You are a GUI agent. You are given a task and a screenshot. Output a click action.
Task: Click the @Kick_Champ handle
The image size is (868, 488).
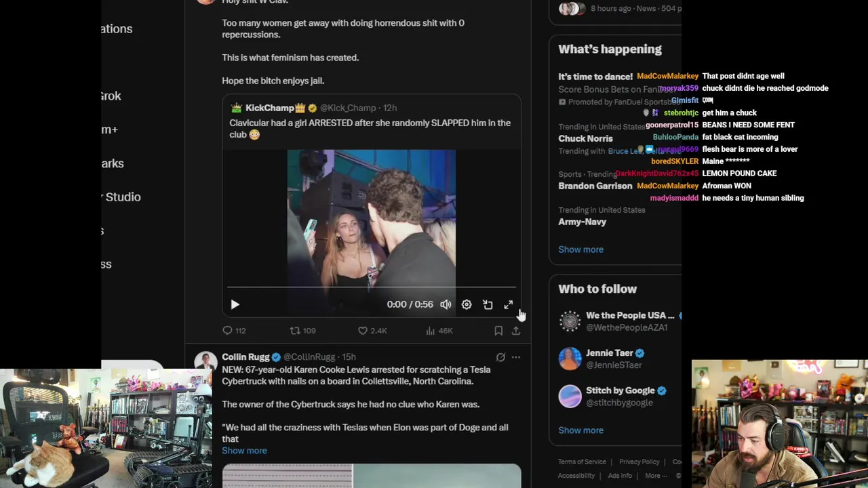[x=348, y=108]
